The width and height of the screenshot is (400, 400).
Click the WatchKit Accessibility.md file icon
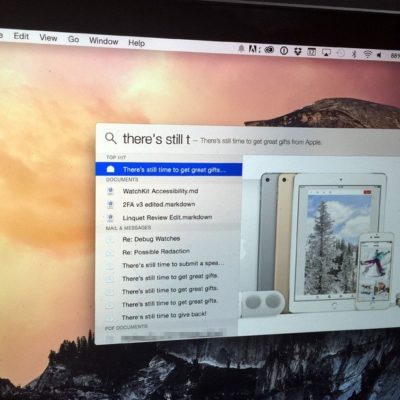point(110,191)
